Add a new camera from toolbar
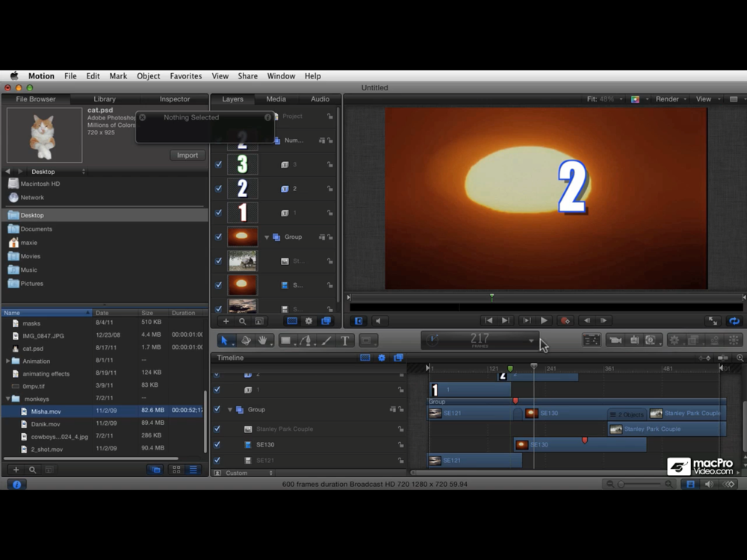 click(615, 340)
